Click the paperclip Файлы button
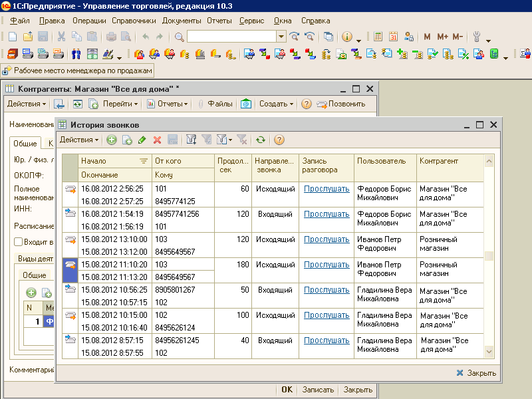 pyautogui.click(x=215, y=104)
